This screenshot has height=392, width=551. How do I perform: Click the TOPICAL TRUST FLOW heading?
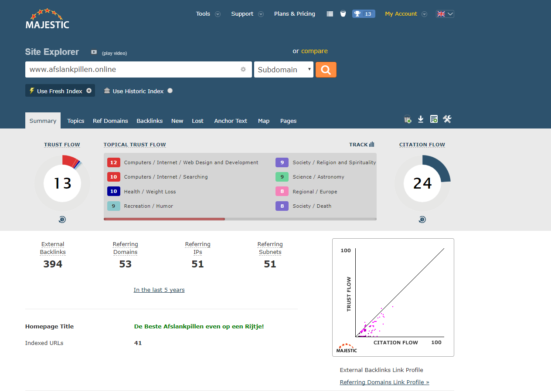point(135,145)
